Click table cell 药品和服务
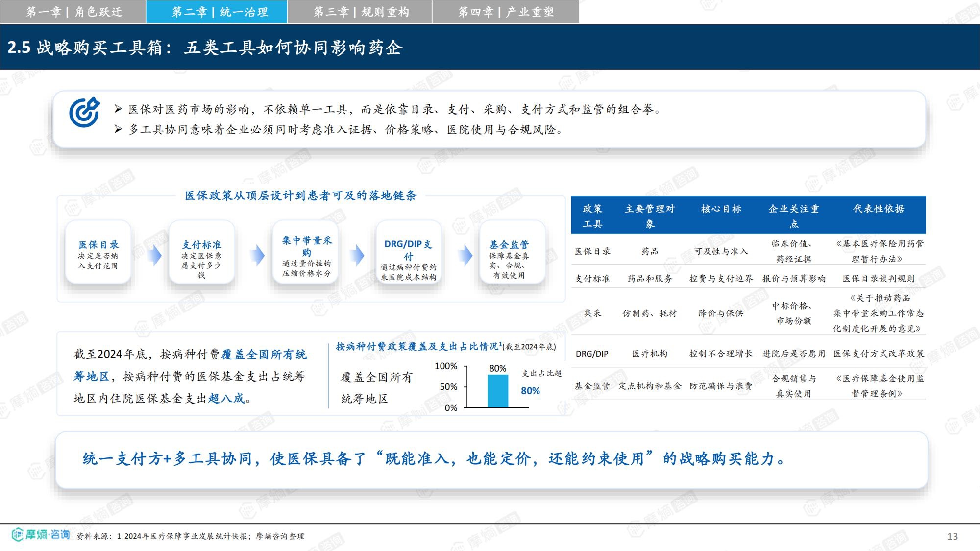The width and height of the screenshot is (980, 551). point(650,279)
